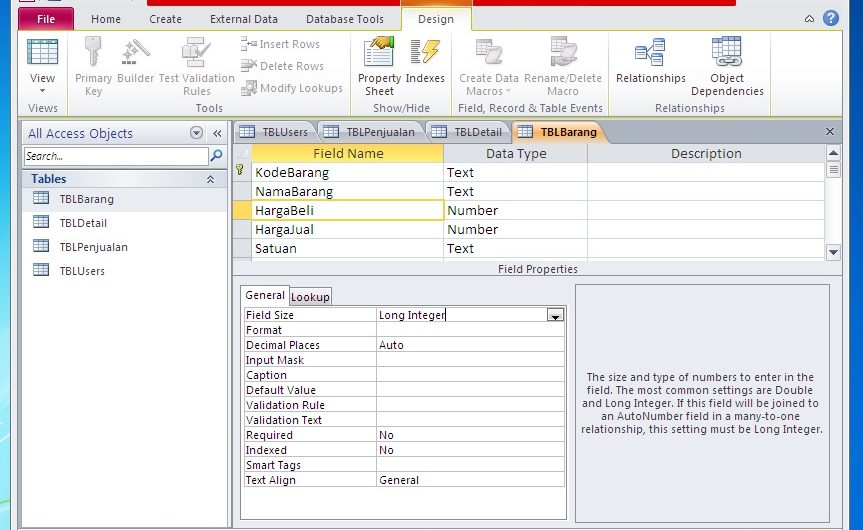Open the Access Help icon
This screenshot has width=863, height=530.
831,18
